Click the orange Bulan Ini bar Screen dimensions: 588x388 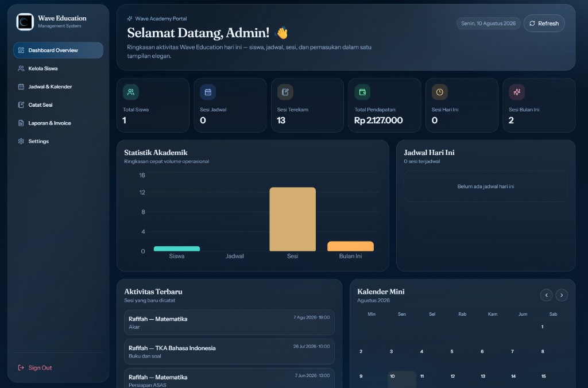(350, 246)
